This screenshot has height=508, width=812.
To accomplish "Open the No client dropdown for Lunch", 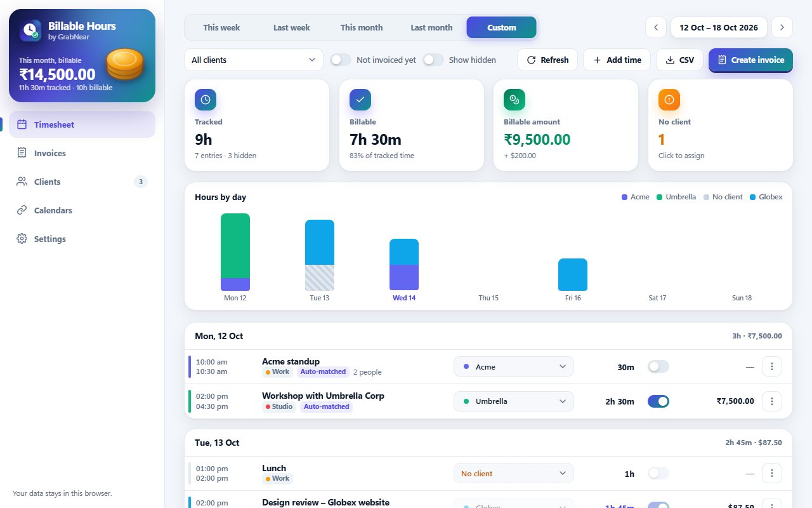I will click(514, 473).
